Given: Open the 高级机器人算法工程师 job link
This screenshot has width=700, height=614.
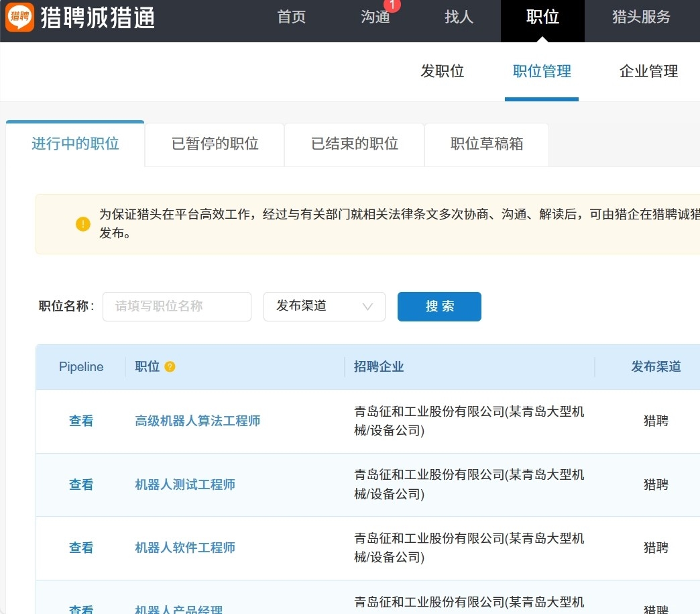Looking at the screenshot, I should point(198,421).
